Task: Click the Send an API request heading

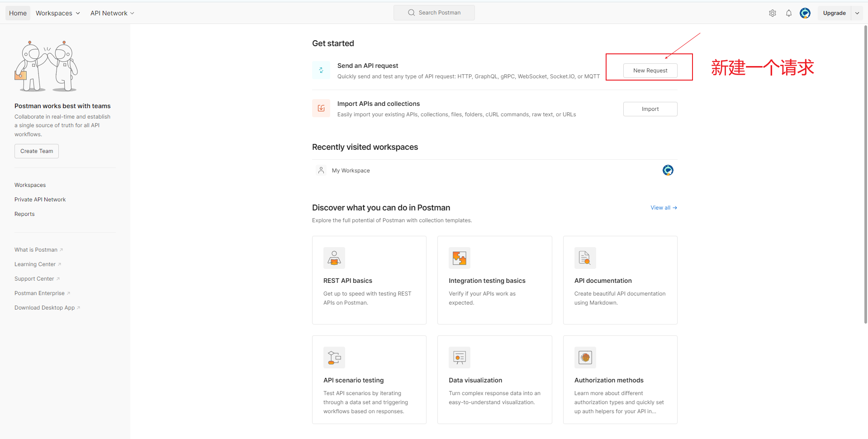Action: tap(368, 66)
